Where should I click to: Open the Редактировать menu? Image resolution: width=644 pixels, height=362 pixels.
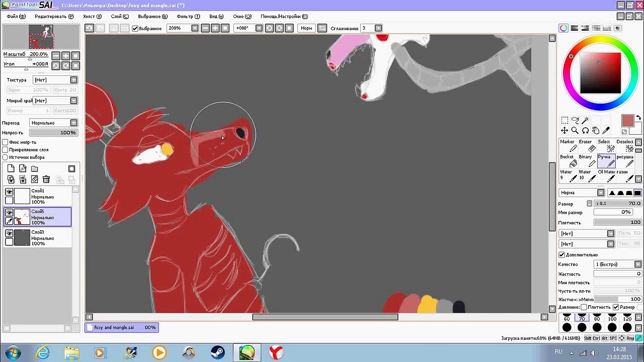54,16
